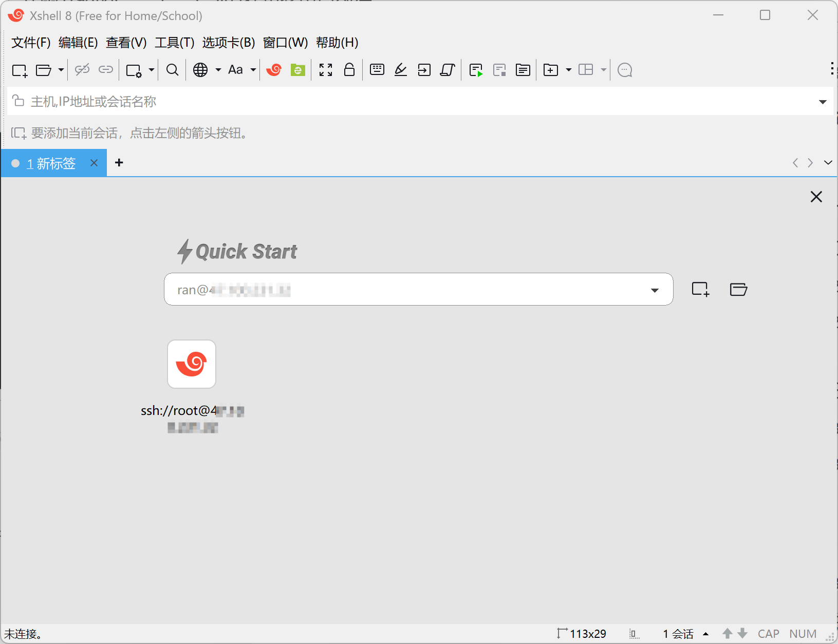Click the arrow-into-box icon in toolbar

coord(424,70)
